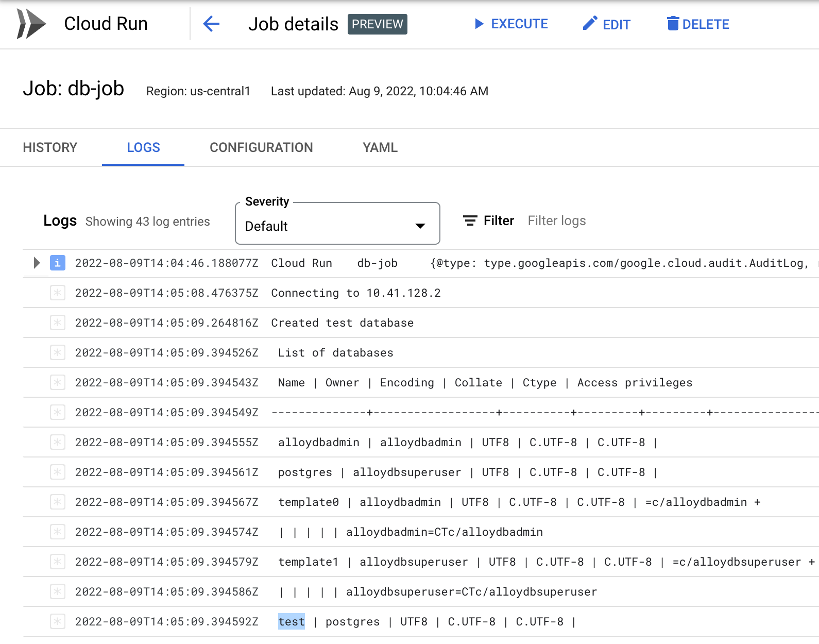This screenshot has height=644, width=819.
Task: Click severity icon for 'Connecting to 10.41.128.2'
Action: [x=57, y=293]
